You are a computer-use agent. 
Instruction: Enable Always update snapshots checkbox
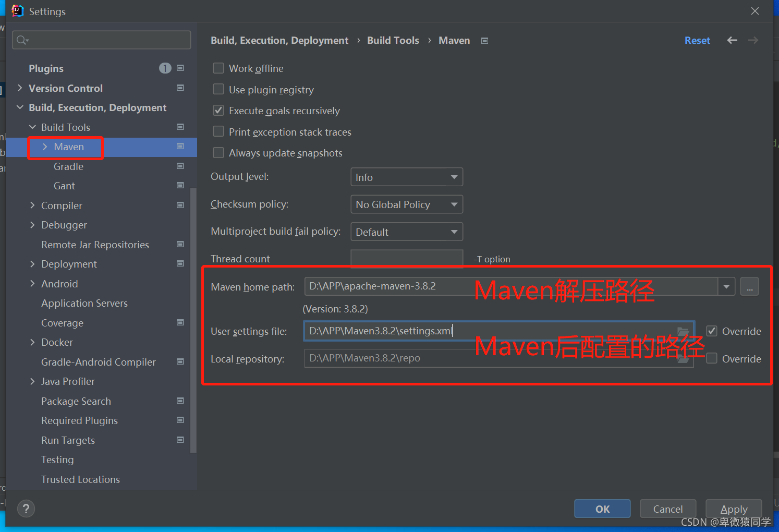pos(218,153)
